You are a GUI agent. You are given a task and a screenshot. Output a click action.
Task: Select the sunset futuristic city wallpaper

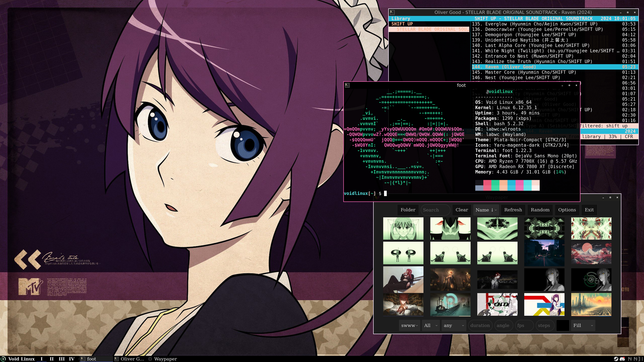pyautogui.click(x=591, y=305)
